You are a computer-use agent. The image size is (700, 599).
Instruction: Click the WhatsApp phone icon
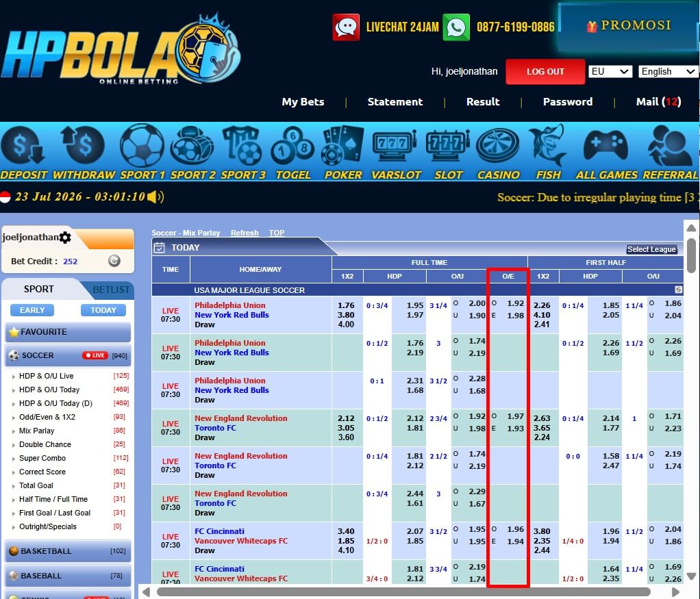(456, 27)
